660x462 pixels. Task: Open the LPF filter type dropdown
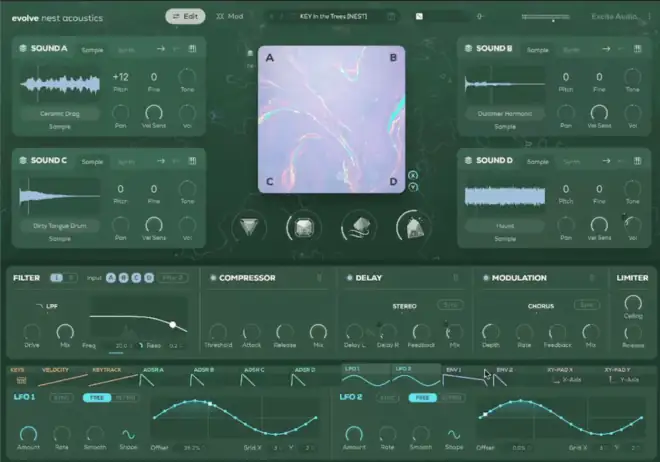coord(47,306)
